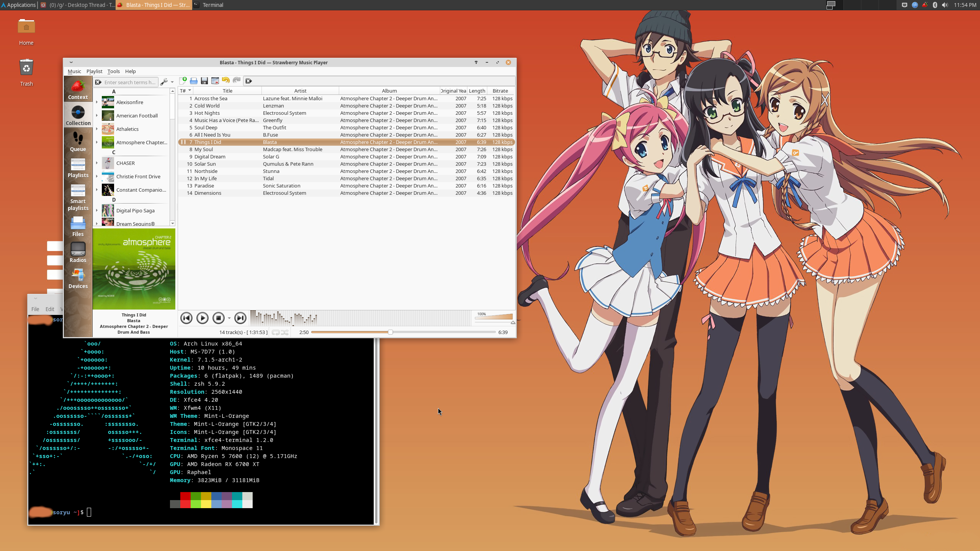
Task: Open the Home desktop folder icon
Action: click(26, 32)
